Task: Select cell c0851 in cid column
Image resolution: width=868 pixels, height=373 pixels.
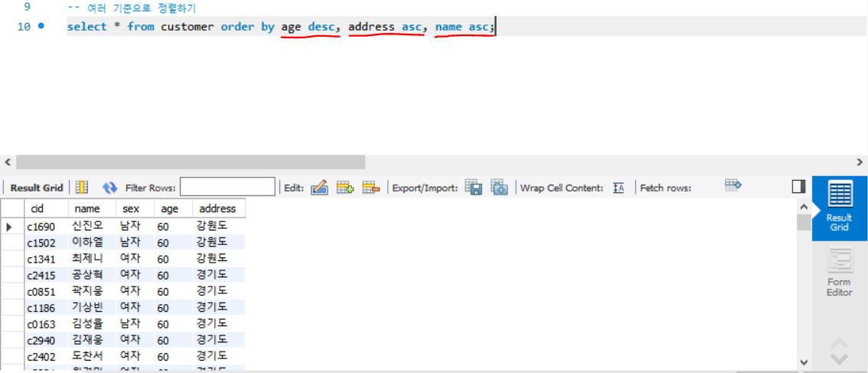Action: click(x=46, y=291)
